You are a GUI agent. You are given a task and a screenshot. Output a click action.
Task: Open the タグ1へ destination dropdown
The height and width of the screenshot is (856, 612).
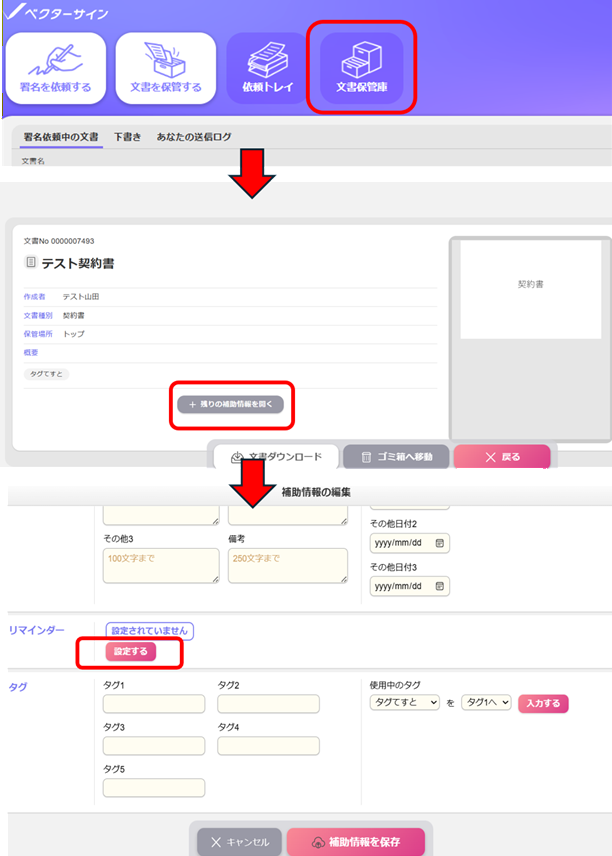click(486, 703)
